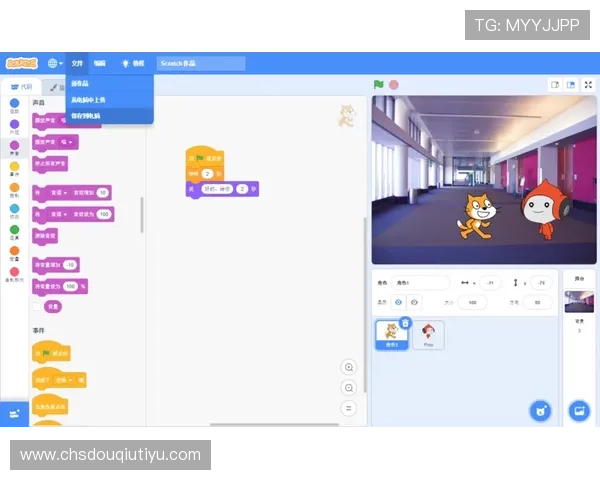The height and width of the screenshot is (480, 600).
Task: Hide the sprite with the crossed-eye button
Action: tap(414, 302)
